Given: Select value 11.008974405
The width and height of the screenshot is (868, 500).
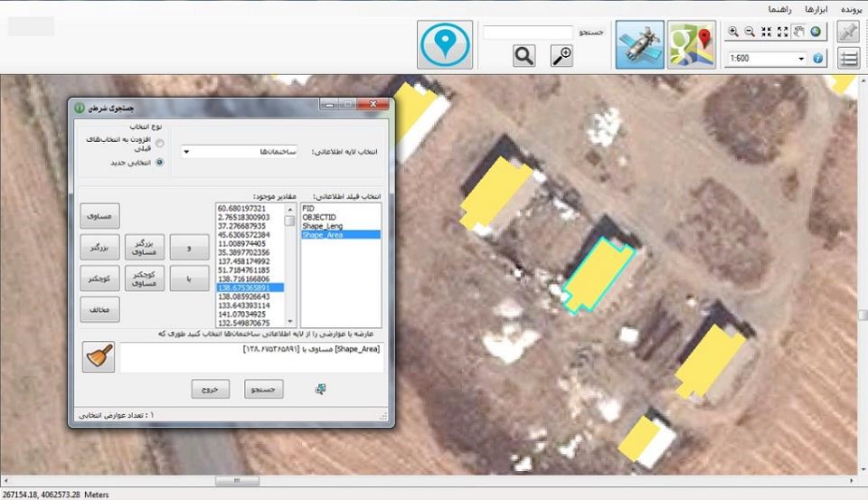Looking at the screenshot, I should (x=250, y=243).
